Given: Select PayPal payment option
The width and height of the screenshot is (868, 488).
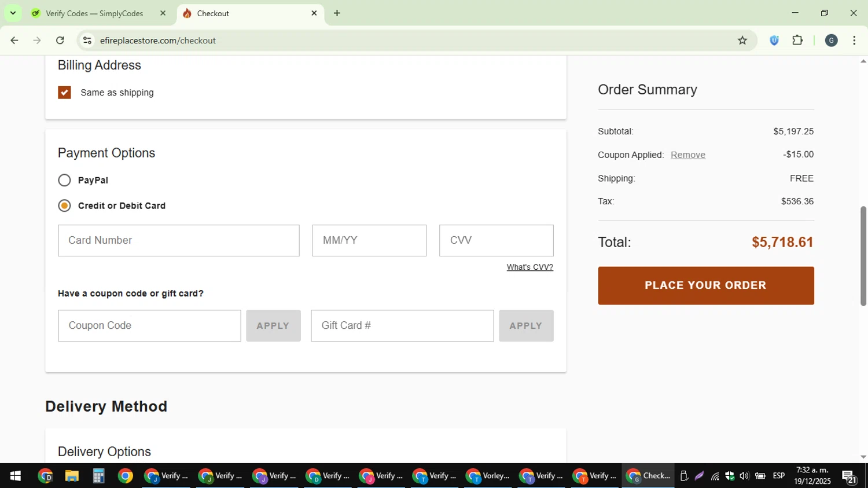Looking at the screenshot, I should pyautogui.click(x=64, y=180).
